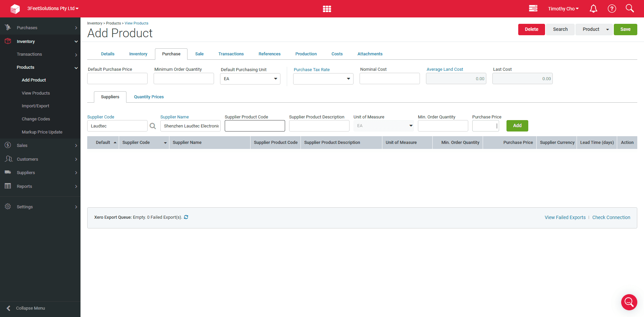Open the red chat search bubble icon
Screen dimensions: 644x317
click(x=629, y=302)
